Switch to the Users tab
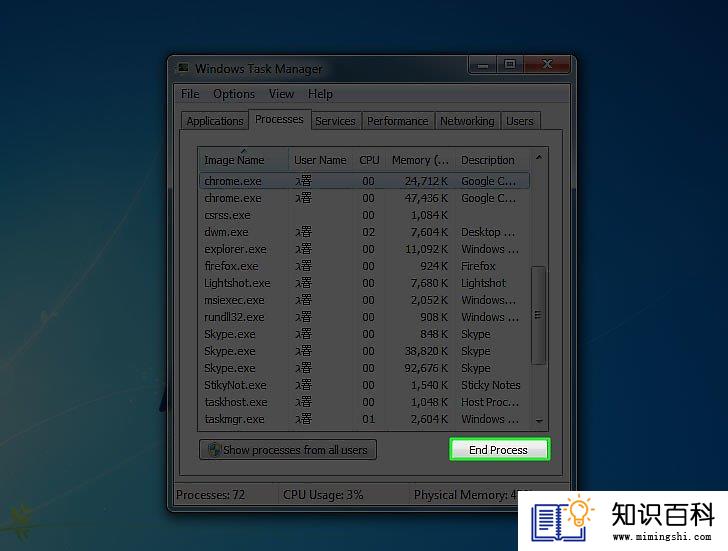The image size is (728, 551). pyautogui.click(x=520, y=121)
